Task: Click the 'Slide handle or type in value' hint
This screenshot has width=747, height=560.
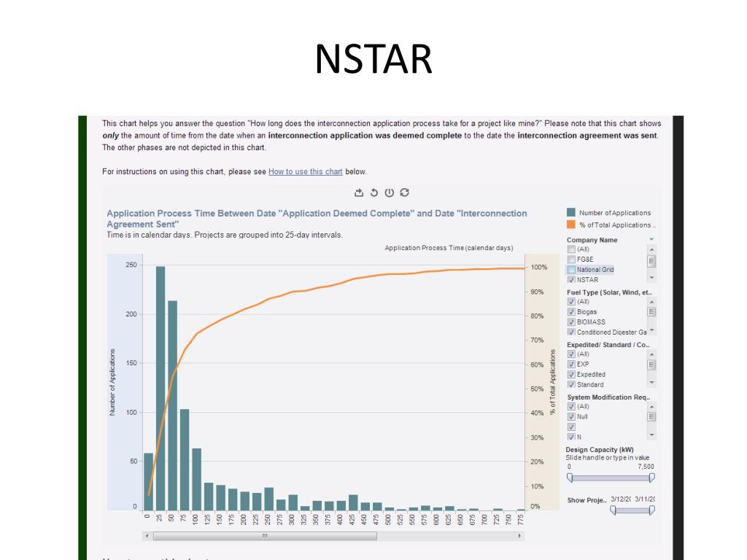Action: (x=608, y=458)
